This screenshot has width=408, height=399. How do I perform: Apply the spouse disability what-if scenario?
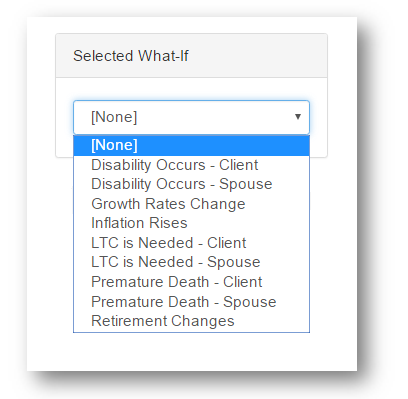[191, 184]
